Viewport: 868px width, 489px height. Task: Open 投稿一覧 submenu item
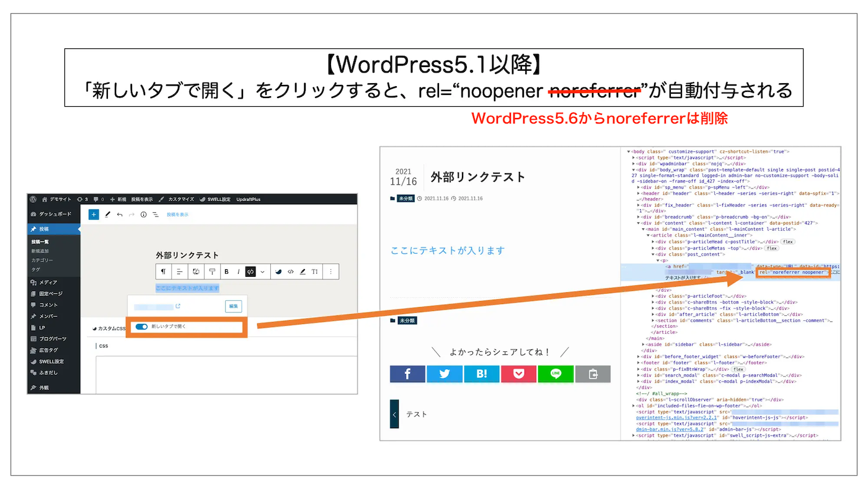coord(40,241)
